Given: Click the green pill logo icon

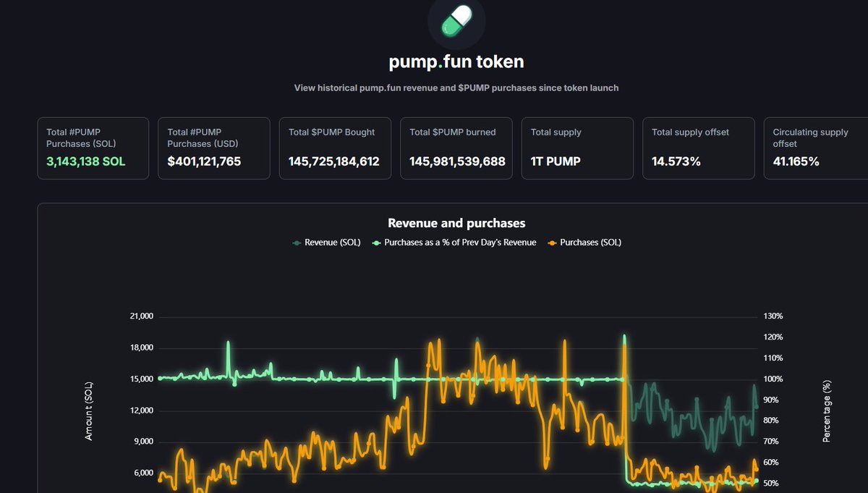Looking at the screenshot, I should (456, 20).
